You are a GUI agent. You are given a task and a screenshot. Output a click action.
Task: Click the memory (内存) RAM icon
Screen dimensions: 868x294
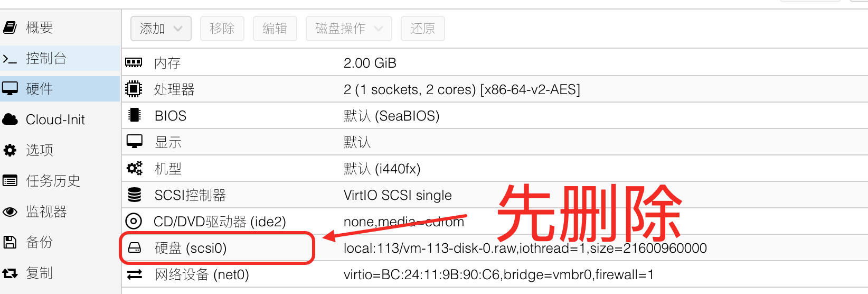point(134,63)
